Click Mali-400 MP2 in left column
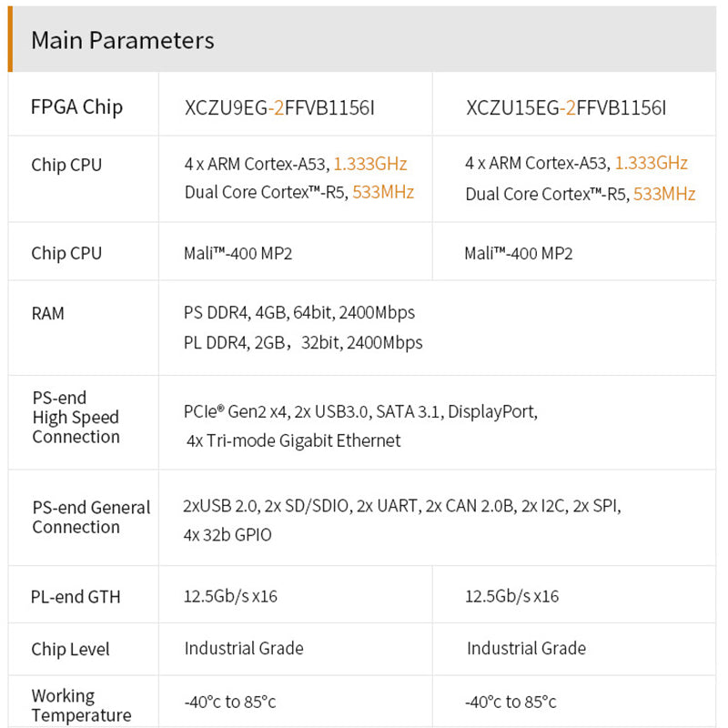 (x=238, y=253)
